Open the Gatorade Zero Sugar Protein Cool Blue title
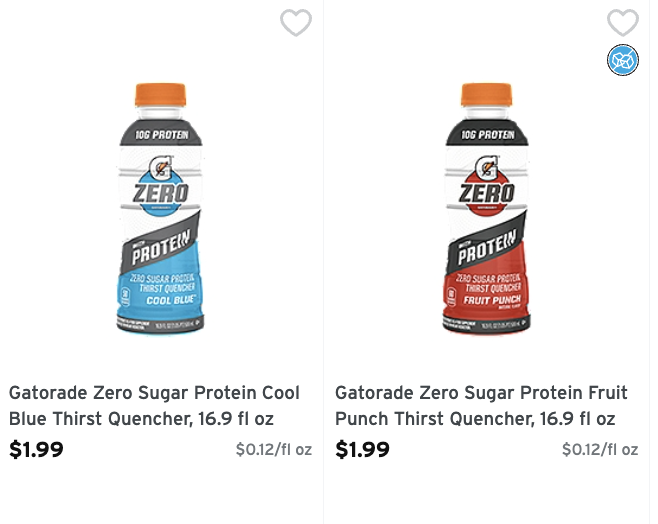Image resolution: width=658 pixels, height=524 pixels. (155, 405)
